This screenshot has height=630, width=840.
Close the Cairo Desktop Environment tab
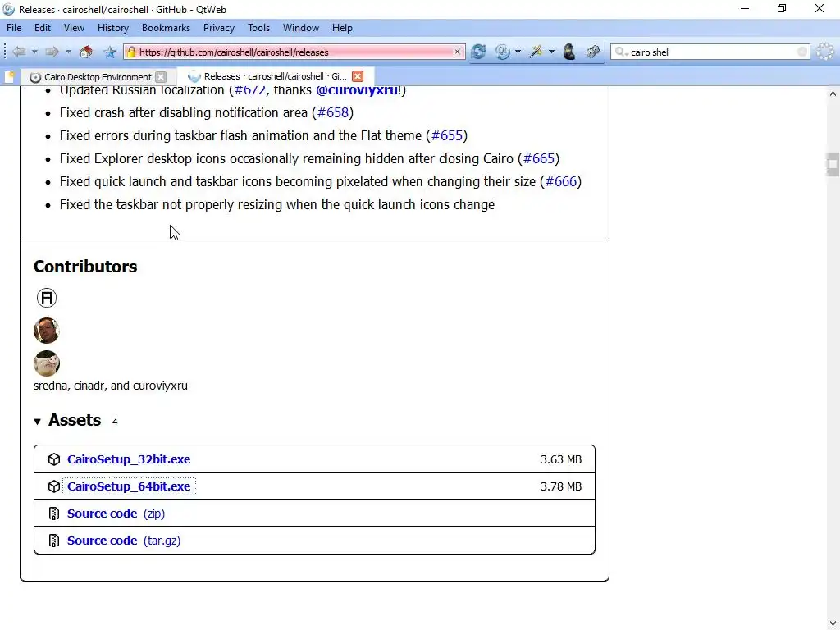pos(161,77)
